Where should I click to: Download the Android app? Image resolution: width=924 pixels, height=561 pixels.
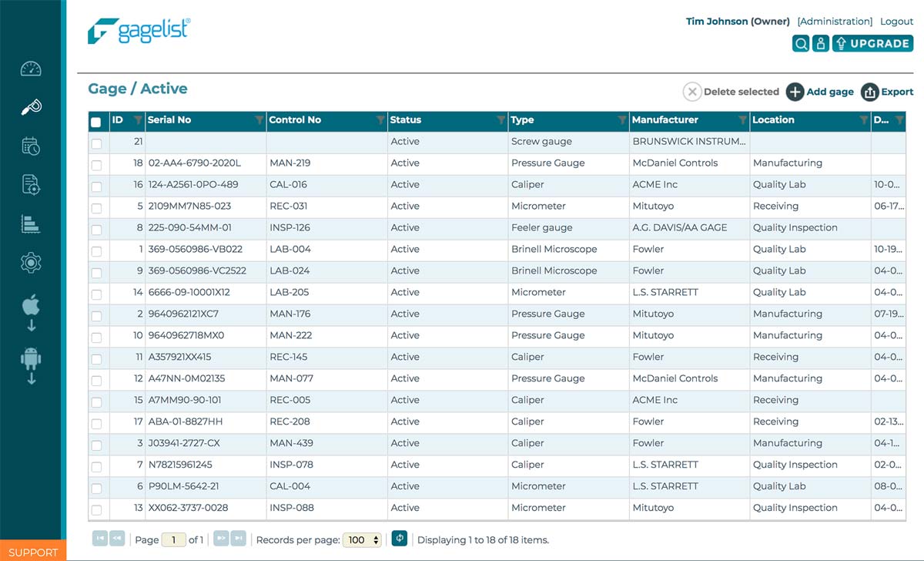point(31,366)
